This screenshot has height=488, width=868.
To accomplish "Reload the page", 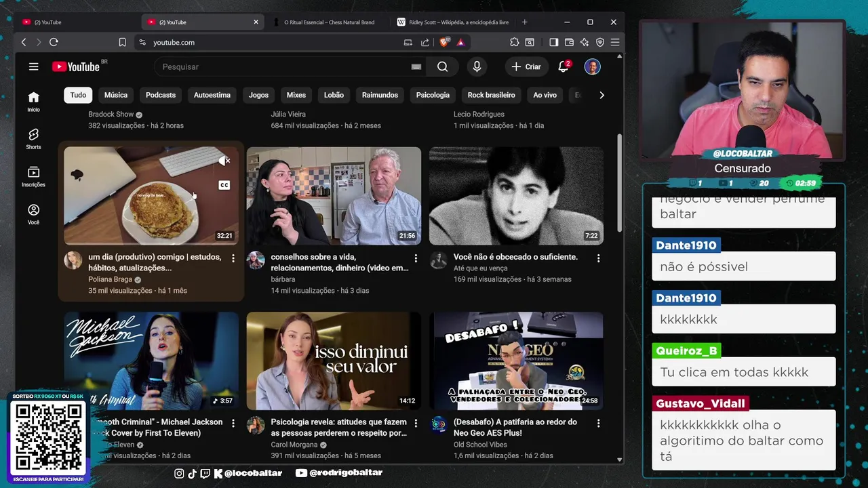I will pyautogui.click(x=54, y=42).
